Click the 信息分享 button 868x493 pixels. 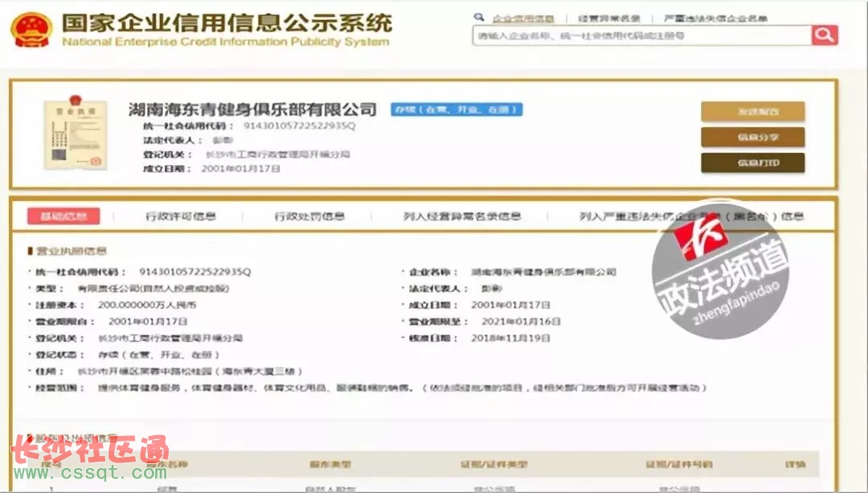pos(753,138)
